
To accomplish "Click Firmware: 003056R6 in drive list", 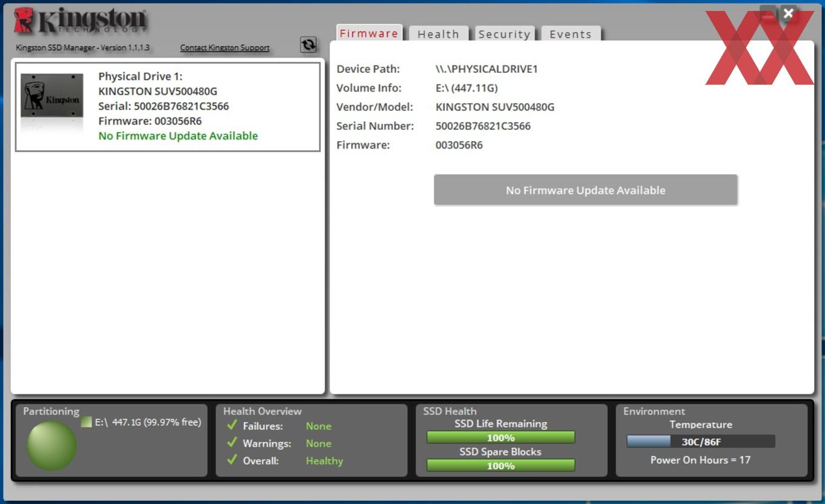I will coord(150,121).
